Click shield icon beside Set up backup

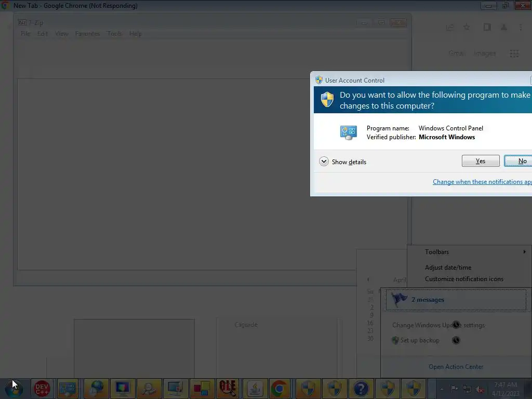point(395,340)
